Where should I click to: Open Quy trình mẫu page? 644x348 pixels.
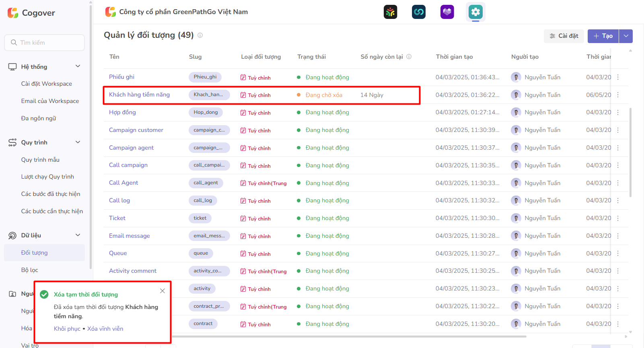click(x=40, y=160)
